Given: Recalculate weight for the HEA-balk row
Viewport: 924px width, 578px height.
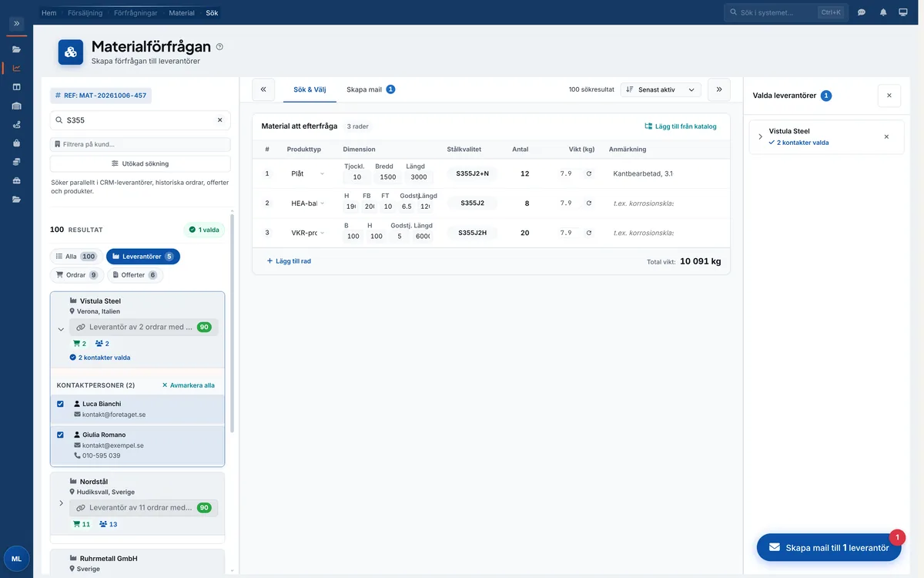Looking at the screenshot, I should click(589, 203).
